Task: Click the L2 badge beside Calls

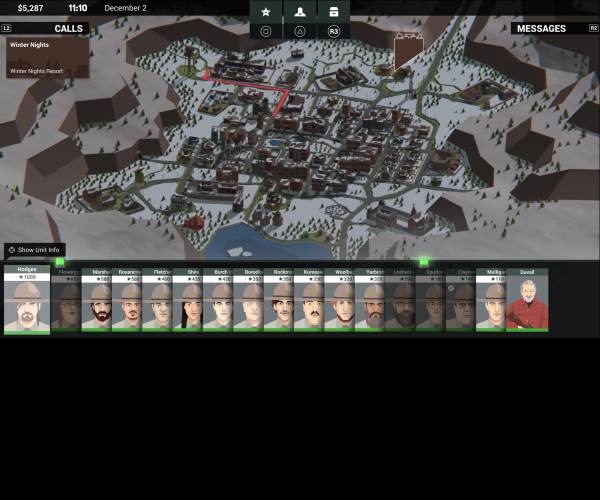Action: tap(7, 28)
